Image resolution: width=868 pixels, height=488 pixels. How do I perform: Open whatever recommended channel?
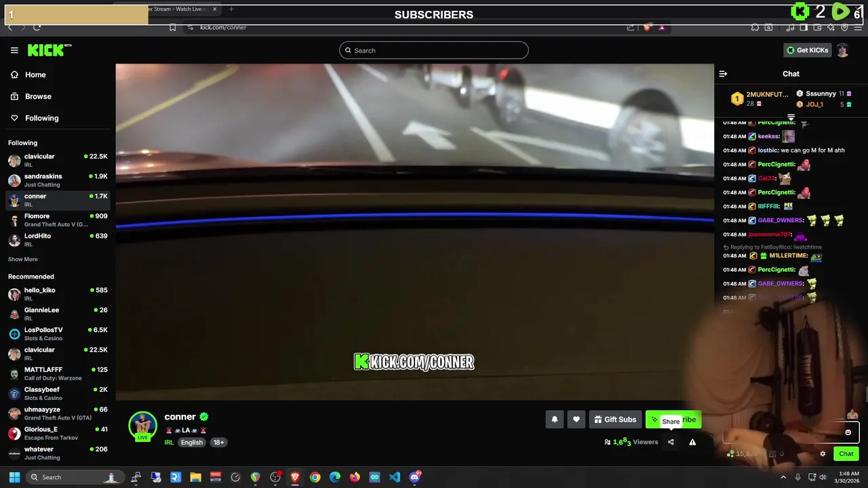tap(58, 453)
